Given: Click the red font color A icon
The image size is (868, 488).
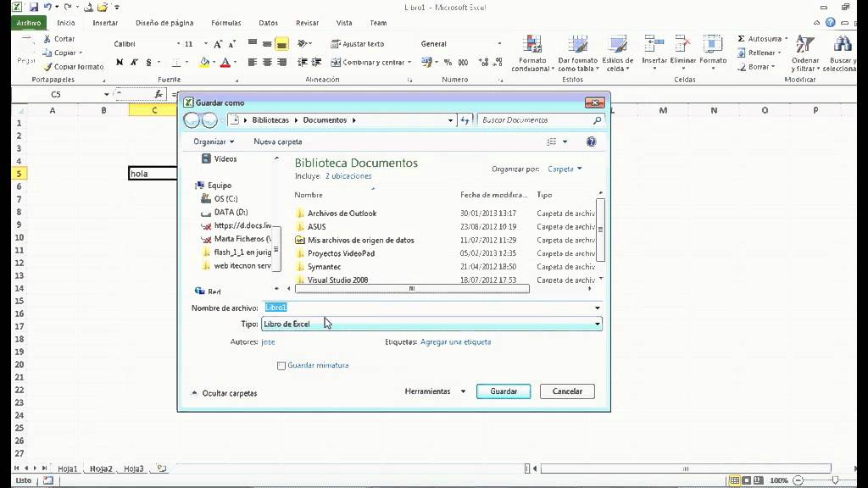Looking at the screenshot, I should coord(225,63).
